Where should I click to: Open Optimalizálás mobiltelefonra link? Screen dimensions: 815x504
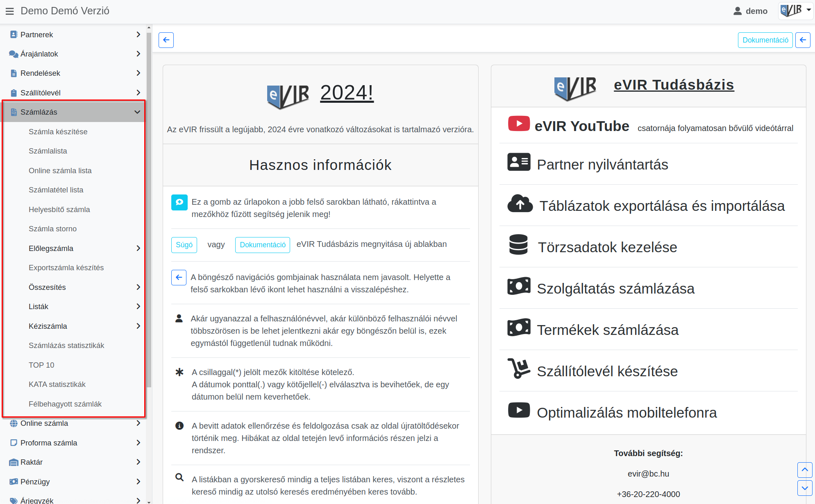pyautogui.click(x=627, y=413)
